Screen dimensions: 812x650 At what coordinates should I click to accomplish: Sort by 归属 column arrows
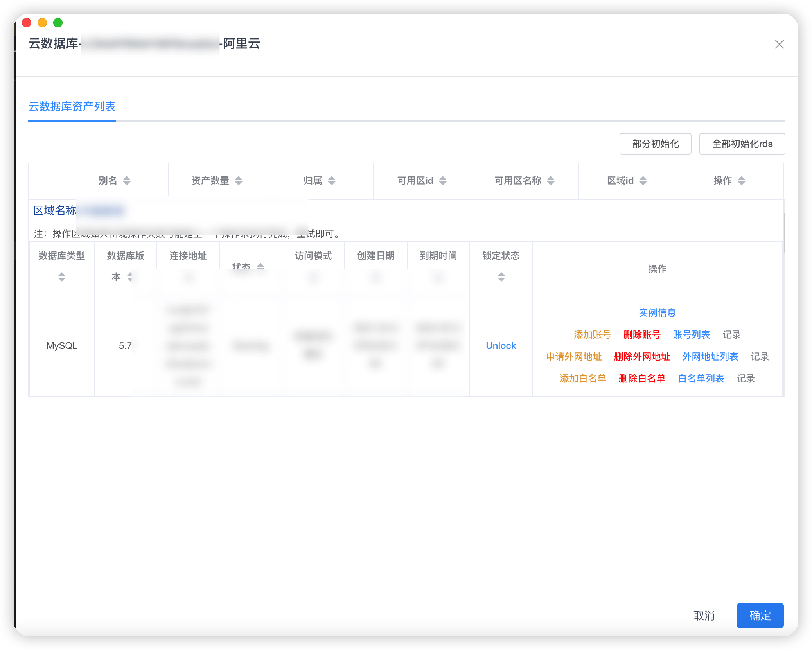tap(332, 181)
